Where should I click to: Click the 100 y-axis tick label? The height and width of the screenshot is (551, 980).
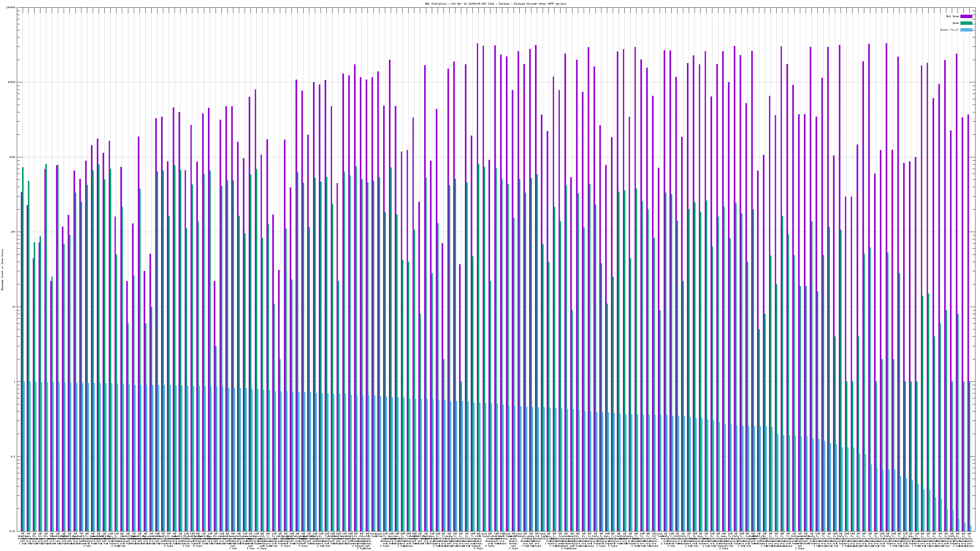coord(13,232)
